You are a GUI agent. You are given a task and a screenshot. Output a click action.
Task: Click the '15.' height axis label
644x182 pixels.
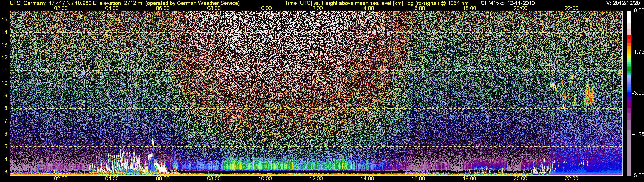5,19
